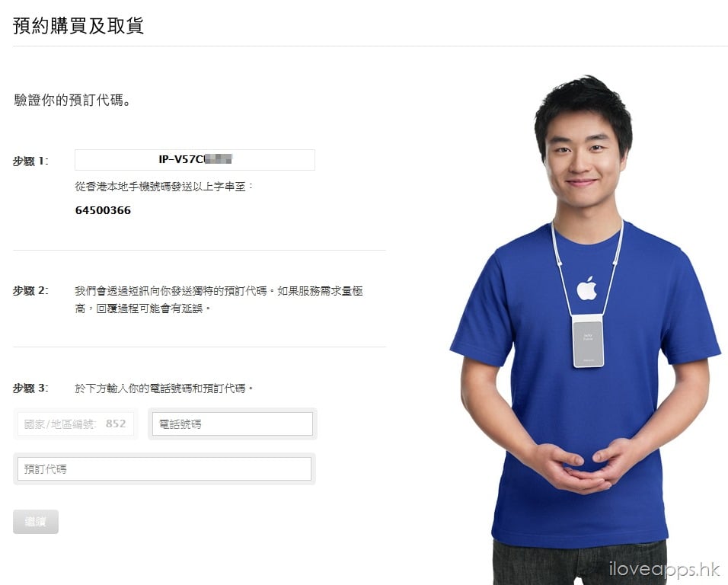Click the grey 繼續 continue button

[x=36, y=522]
